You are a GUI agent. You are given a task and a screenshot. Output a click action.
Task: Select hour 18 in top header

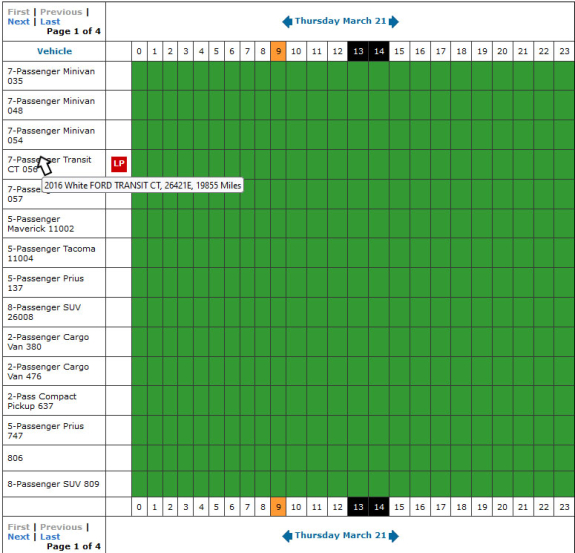point(461,51)
